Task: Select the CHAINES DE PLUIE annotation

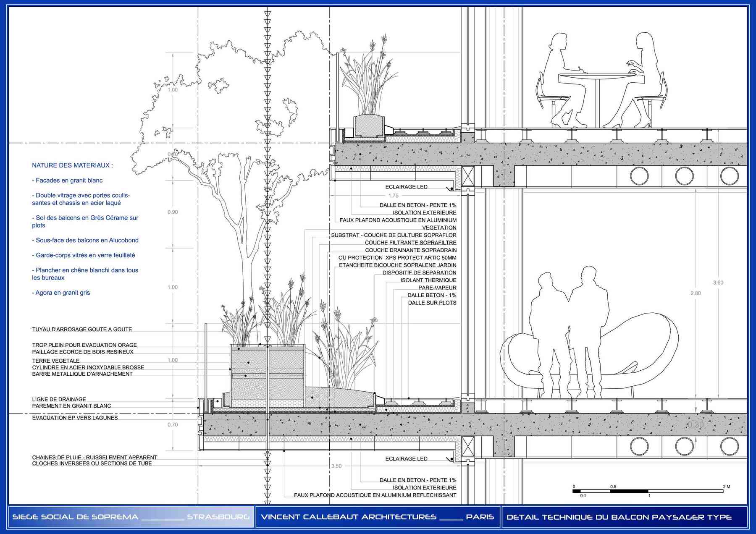Action: point(94,457)
